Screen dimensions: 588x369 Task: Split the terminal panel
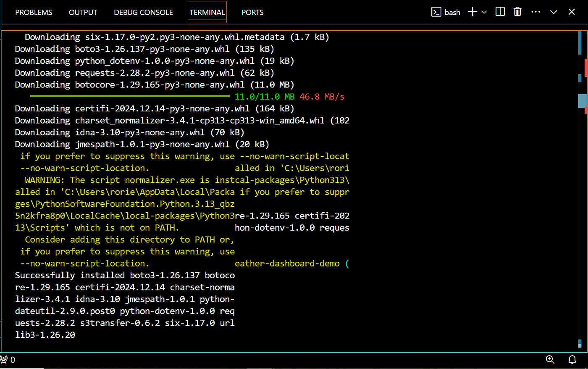pos(500,12)
